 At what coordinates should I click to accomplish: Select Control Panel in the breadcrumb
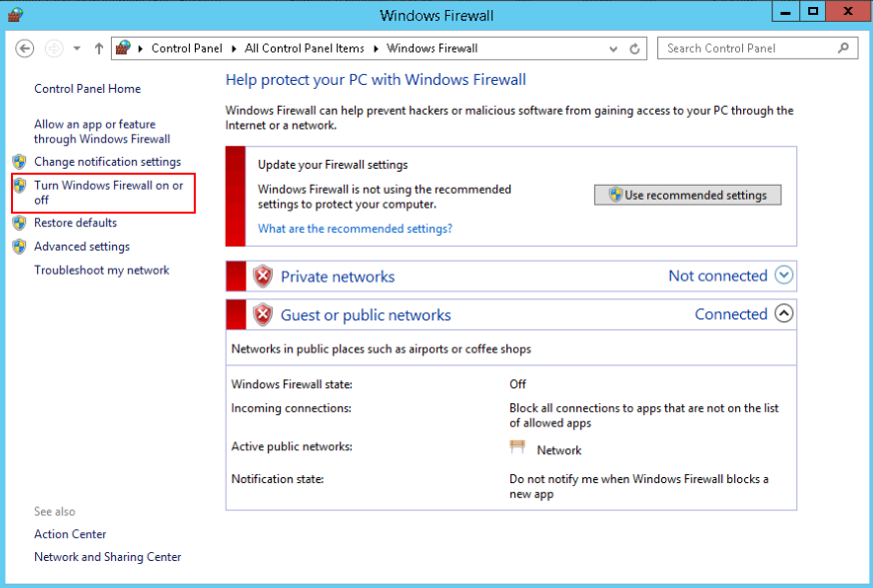[x=187, y=48]
